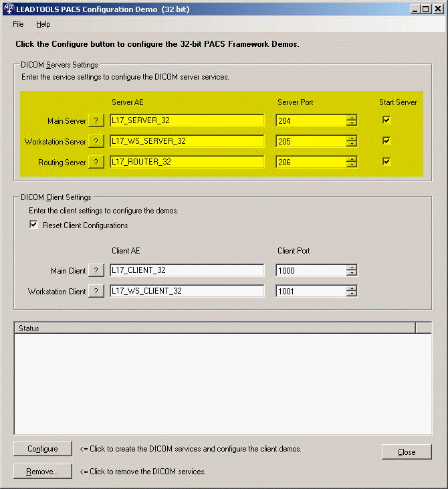
Task: Click the Main Server help question-mark button
Action: click(96, 121)
